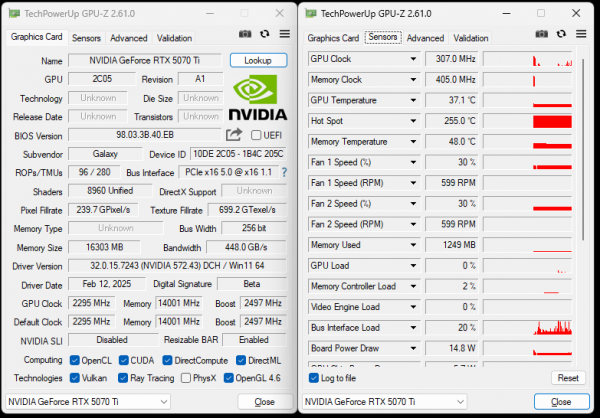Toggle the Vulkan checkbox

[x=75, y=378]
